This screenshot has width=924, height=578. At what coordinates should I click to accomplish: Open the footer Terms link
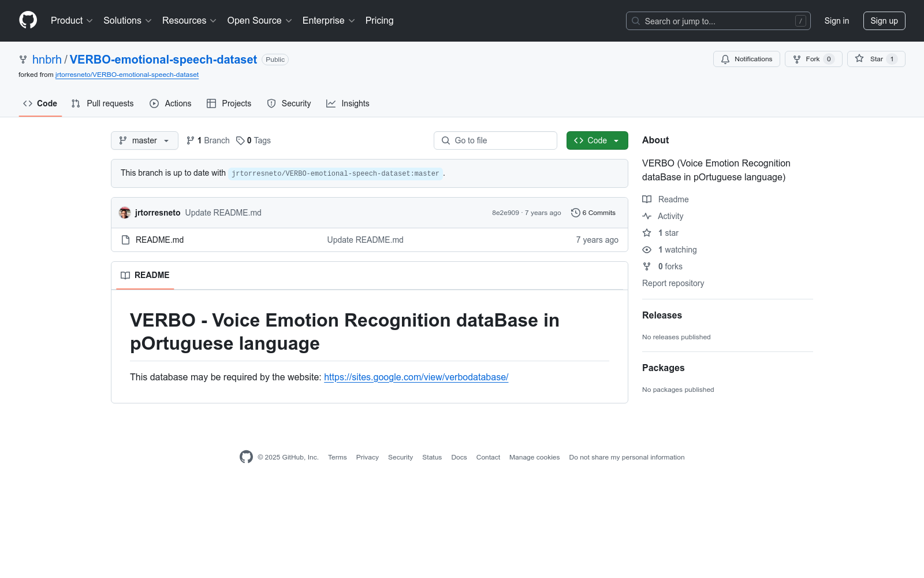(337, 457)
